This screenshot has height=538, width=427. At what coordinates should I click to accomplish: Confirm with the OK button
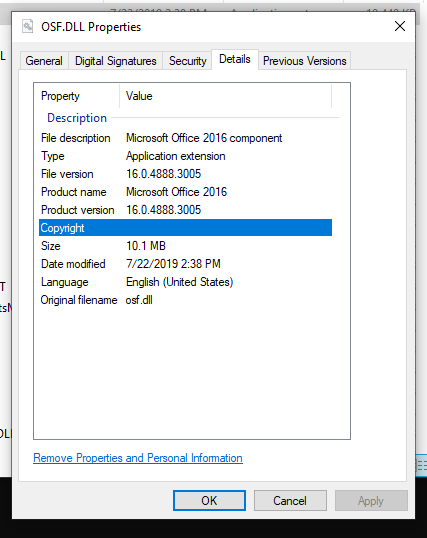tap(209, 501)
